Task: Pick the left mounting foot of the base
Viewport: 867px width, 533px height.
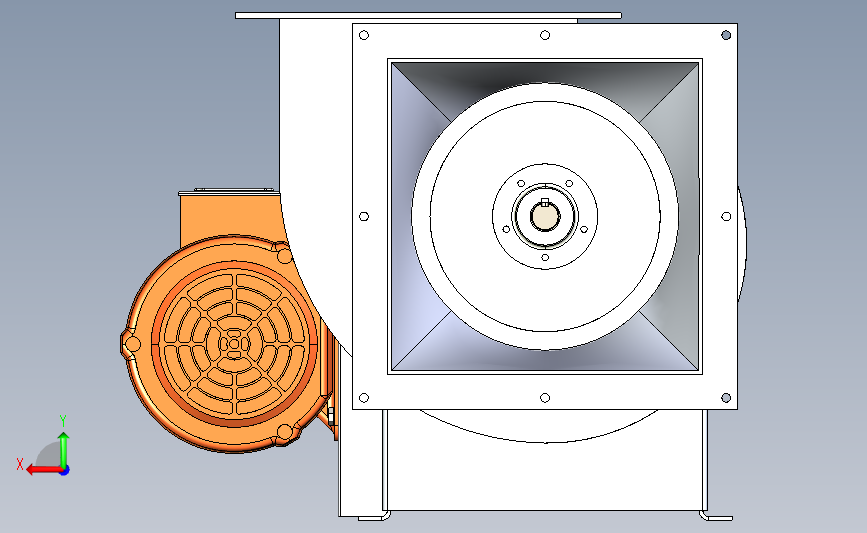Action: (374, 516)
